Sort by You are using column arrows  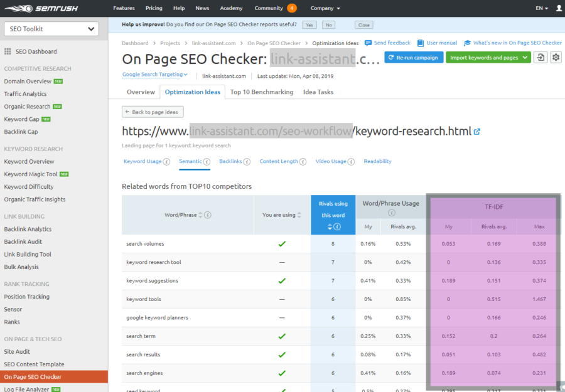coord(299,215)
